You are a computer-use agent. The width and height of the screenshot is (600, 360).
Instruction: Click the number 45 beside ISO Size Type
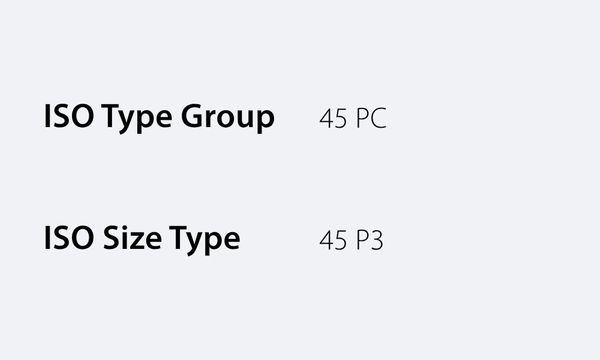click(x=333, y=240)
